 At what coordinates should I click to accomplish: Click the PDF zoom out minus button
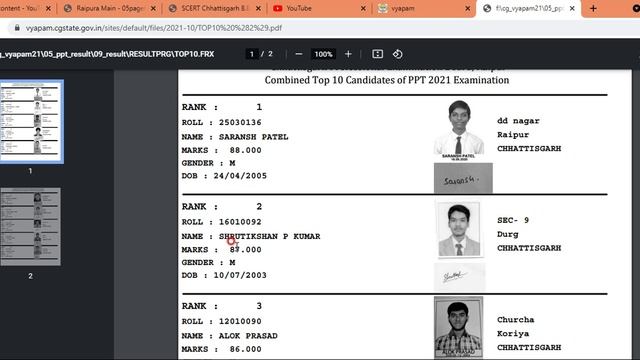299,54
